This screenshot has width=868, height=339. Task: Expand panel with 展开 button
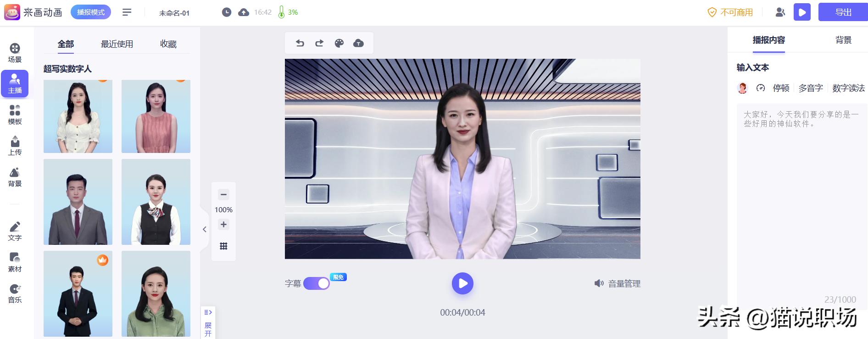click(x=208, y=323)
